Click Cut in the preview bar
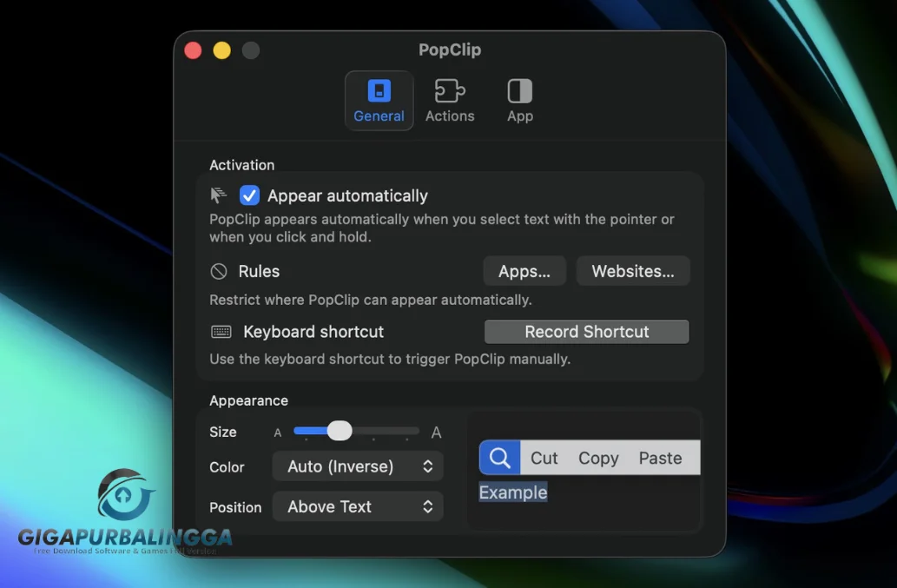Image resolution: width=897 pixels, height=588 pixels. pyautogui.click(x=544, y=459)
